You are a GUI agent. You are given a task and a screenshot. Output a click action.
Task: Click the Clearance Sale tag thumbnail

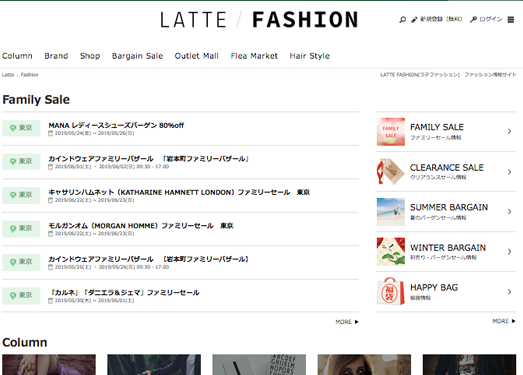point(391,171)
